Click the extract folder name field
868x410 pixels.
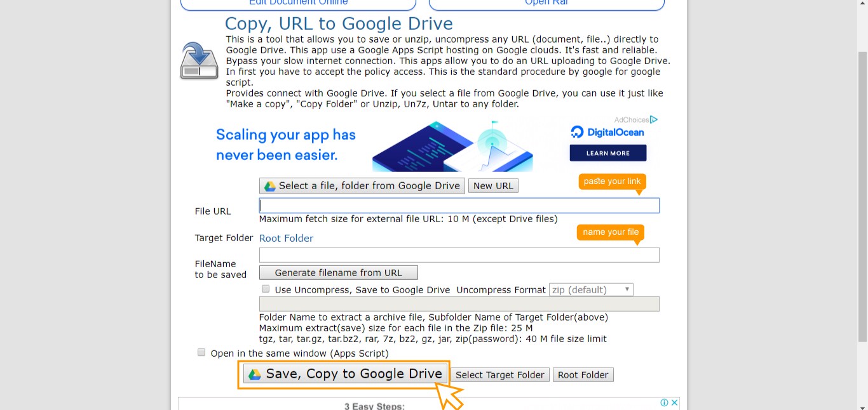click(459, 304)
